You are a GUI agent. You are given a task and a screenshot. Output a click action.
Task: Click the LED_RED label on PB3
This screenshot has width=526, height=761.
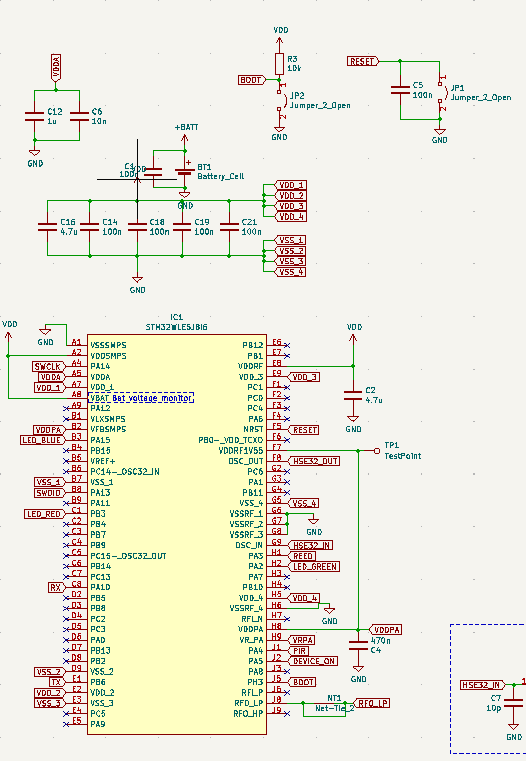pos(45,514)
